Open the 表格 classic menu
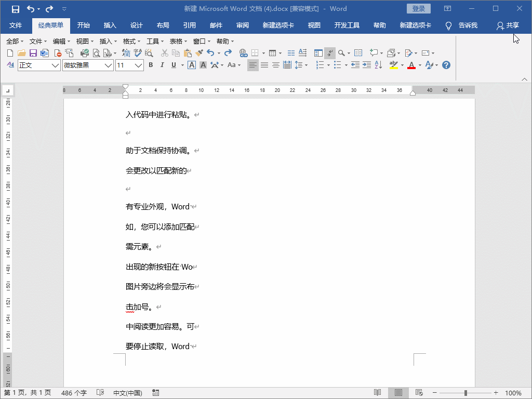532x399 pixels. click(x=178, y=42)
